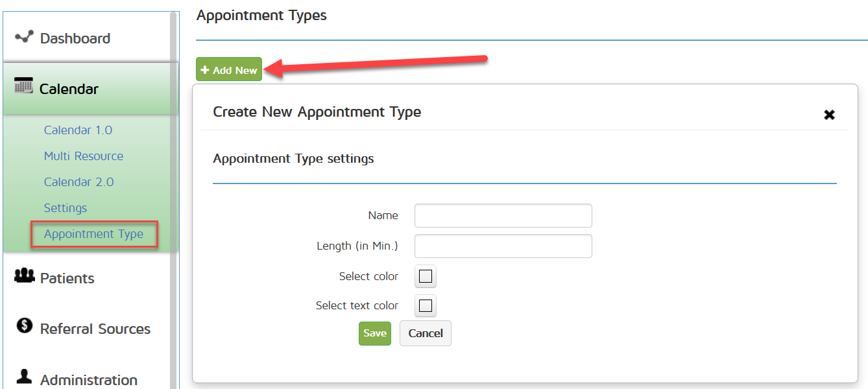Click the Referral Sources dollar icon
This screenshot has width=868, height=389.
(x=25, y=325)
